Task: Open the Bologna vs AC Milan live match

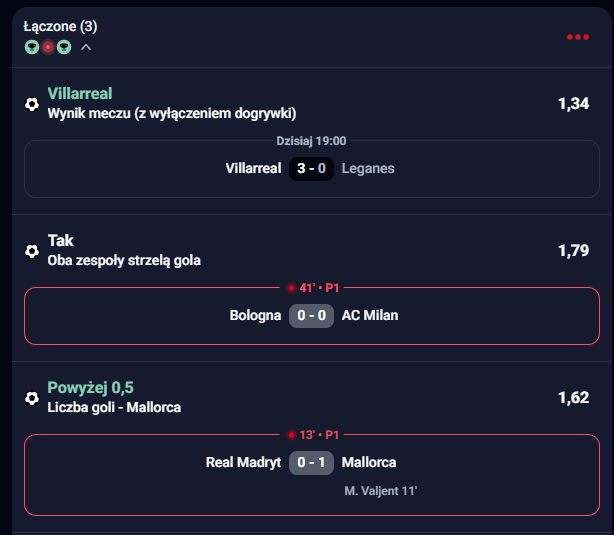Action: (310, 316)
